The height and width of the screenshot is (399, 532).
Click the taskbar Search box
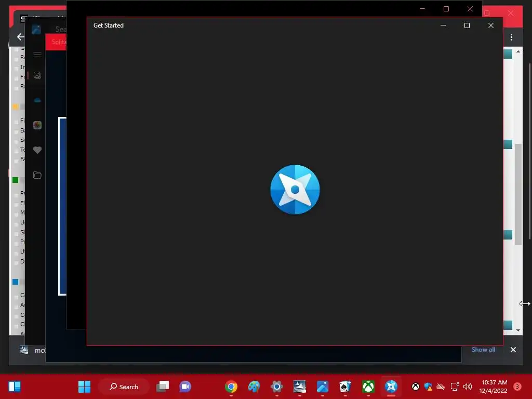[124, 387]
